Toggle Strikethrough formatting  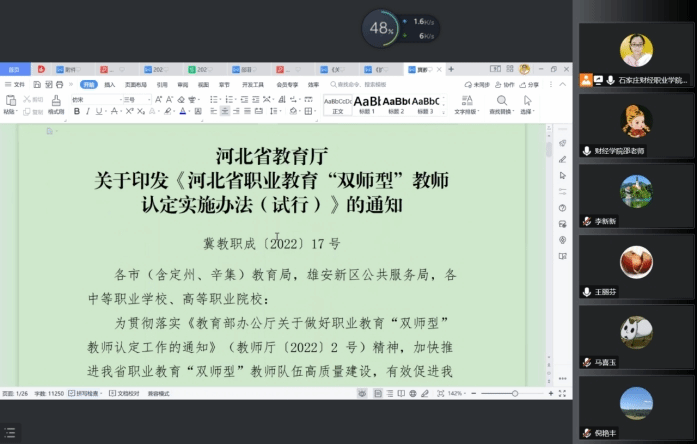(114, 111)
